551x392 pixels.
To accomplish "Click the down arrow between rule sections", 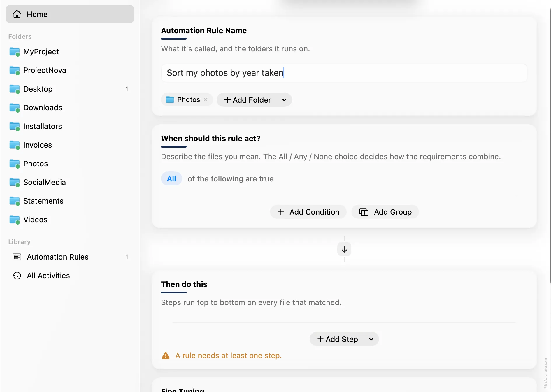I will [344, 249].
